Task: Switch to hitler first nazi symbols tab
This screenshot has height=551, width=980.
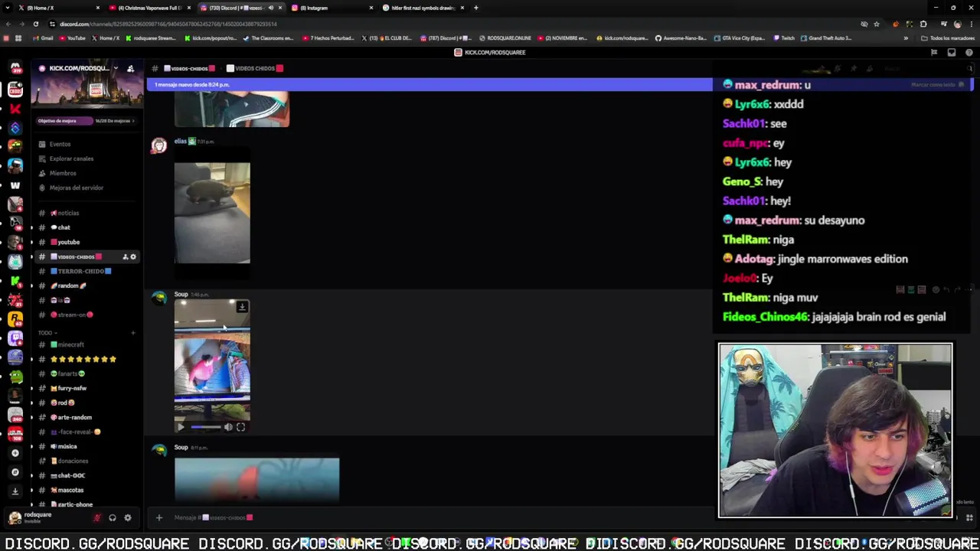Action: tap(423, 8)
